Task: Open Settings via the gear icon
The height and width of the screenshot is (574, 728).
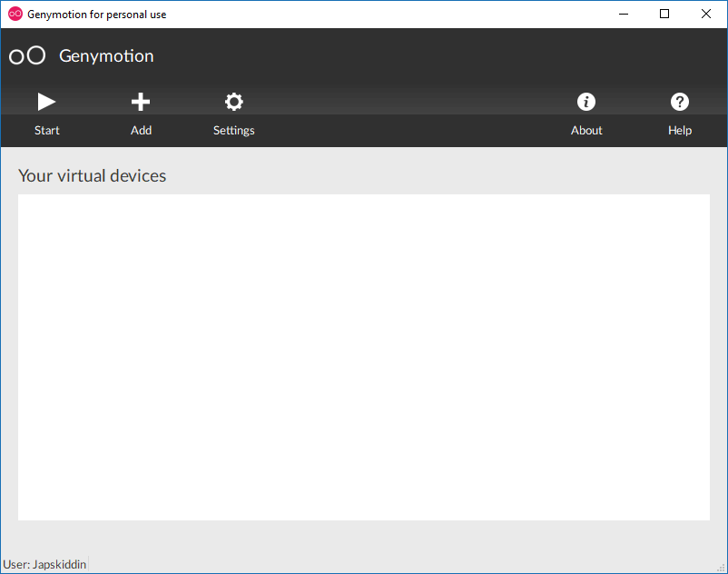Action: point(234,102)
